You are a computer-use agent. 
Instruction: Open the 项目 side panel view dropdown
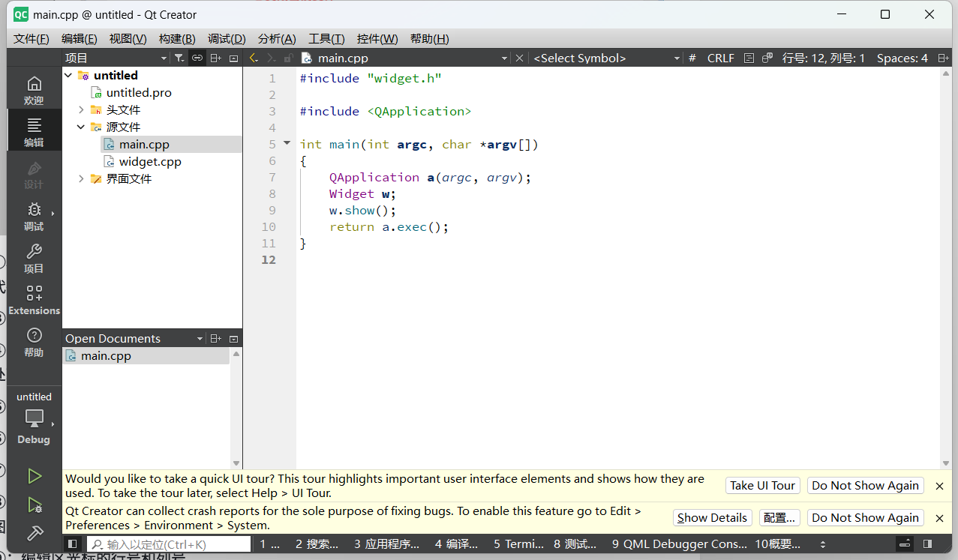point(164,58)
